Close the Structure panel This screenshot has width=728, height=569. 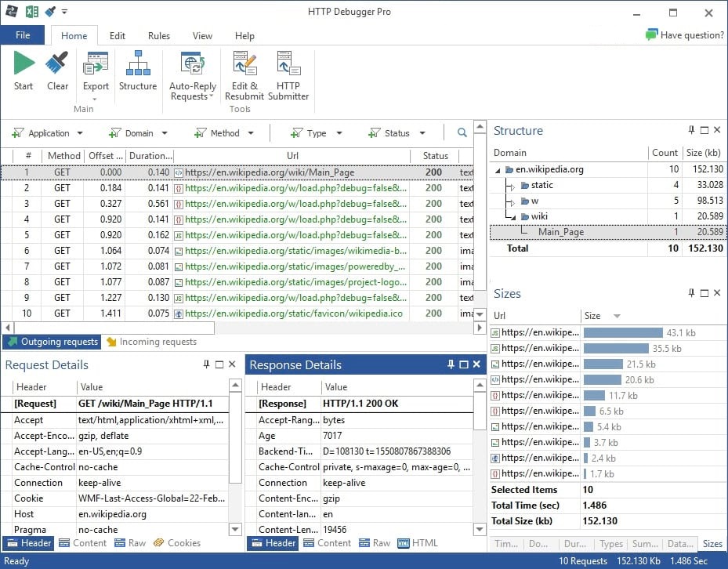717,130
